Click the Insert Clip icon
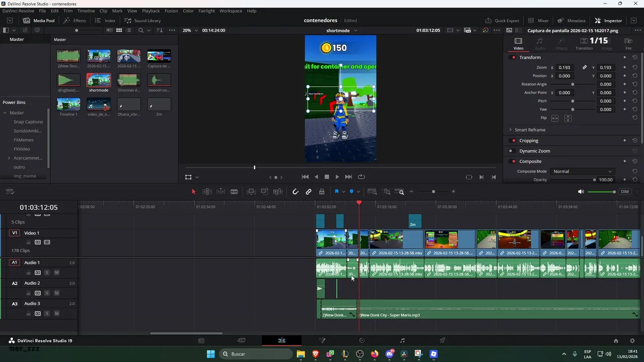The image size is (644, 362). coord(251,192)
